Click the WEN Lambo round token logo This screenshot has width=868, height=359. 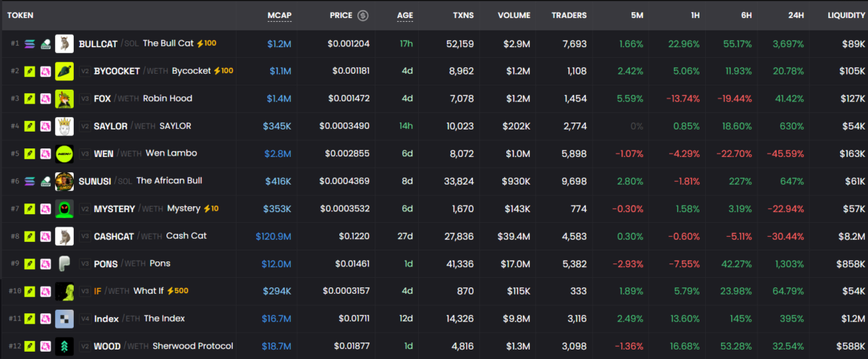pyautogui.click(x=64, y=153)
